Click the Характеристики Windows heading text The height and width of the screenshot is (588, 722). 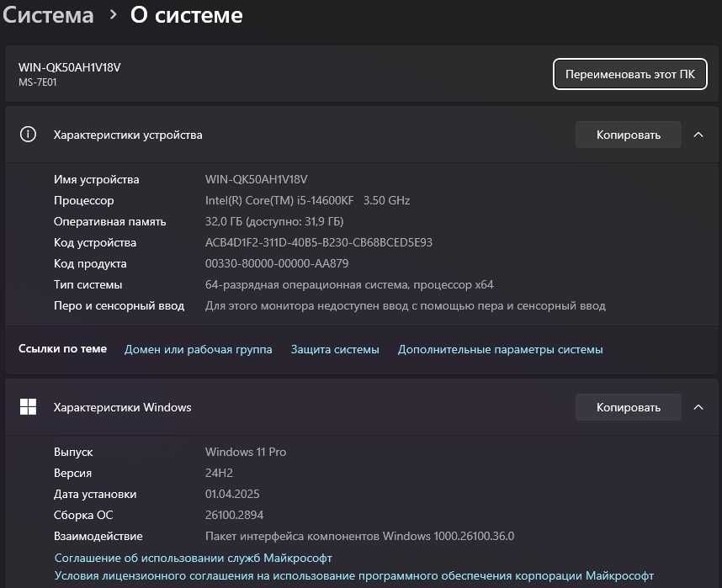tap(123, 407)
